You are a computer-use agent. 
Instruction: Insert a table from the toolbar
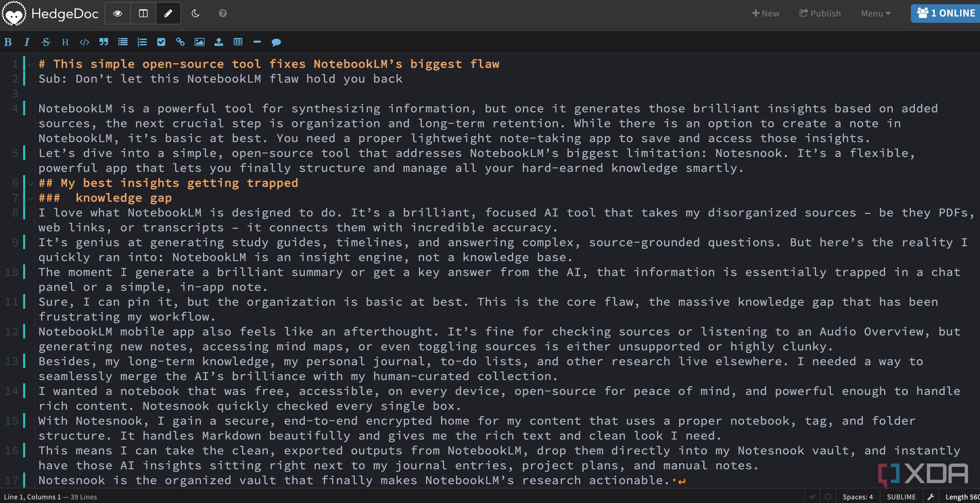click(238, 42)
